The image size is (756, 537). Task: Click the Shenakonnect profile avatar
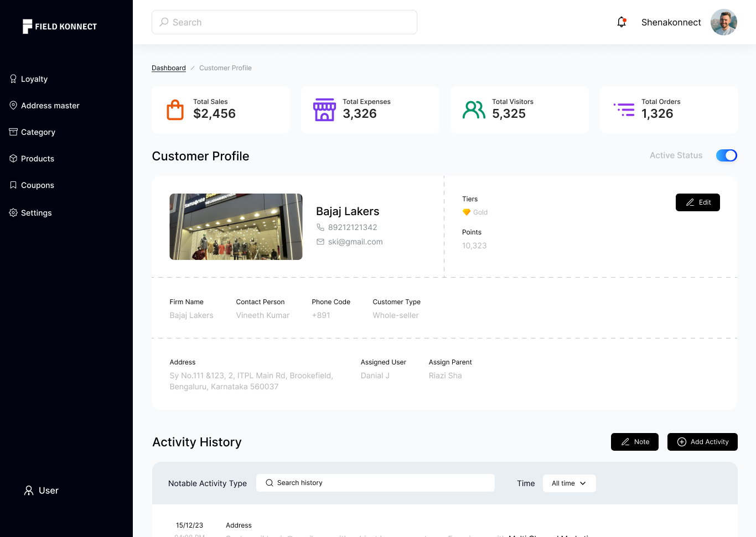pos(724,22)
